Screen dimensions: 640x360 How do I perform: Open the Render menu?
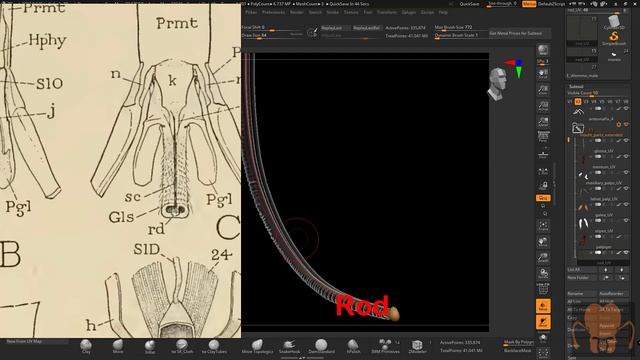coord(297,12)
